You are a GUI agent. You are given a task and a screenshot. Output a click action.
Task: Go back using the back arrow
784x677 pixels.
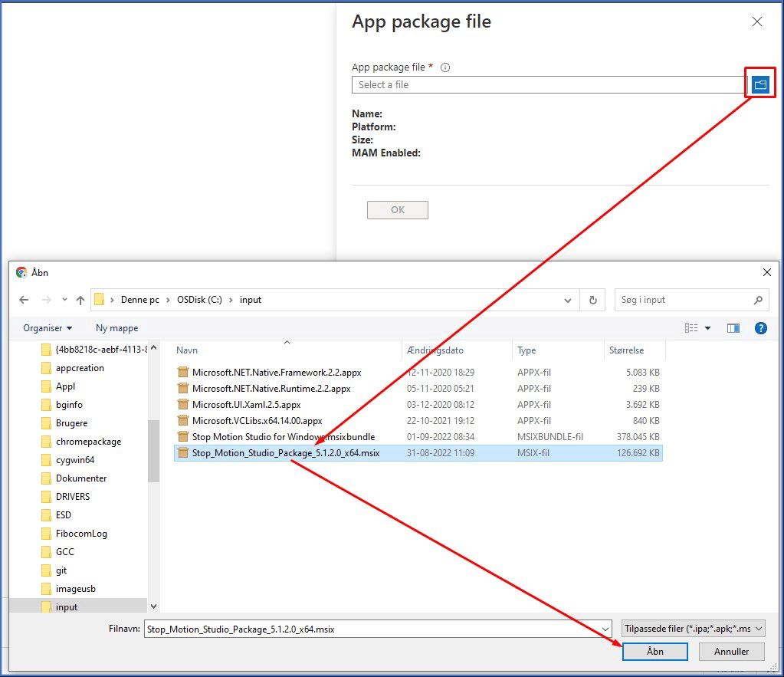(24, 300)
